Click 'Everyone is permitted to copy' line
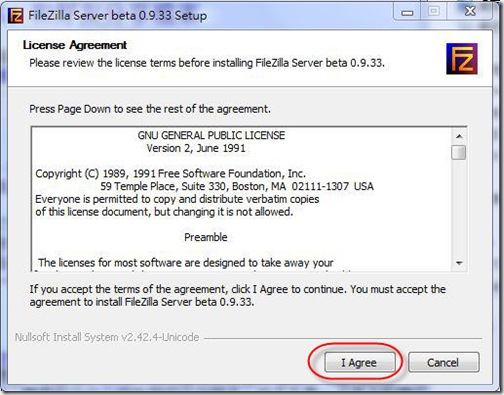 coord(177,199)
